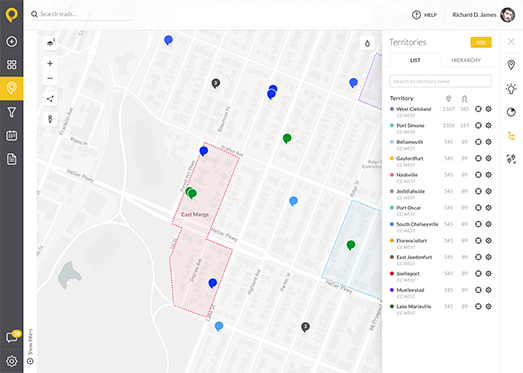Click the yellow Add territory button
The height and width of the screenshot is (373, 523).
point(481,42)
